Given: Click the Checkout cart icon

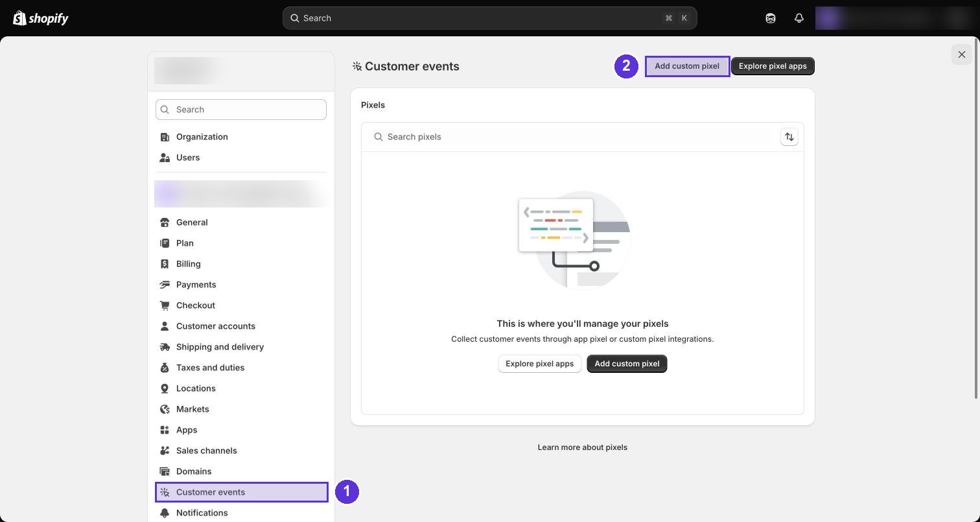Looking at the screenshot, I should [x=165, y=305].
